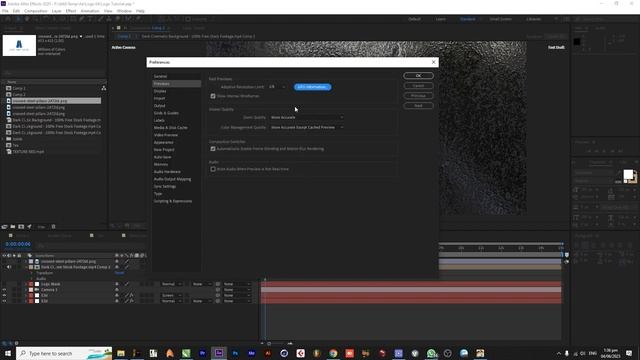Toggle Automatically Enable Frame Blending and Motion Blur
The height and width of the screenshot is (360, 640).
click(213, 149)
